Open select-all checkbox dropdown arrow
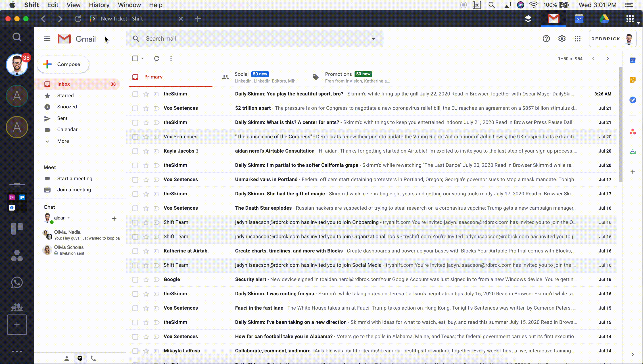The height and width of the screenshot is (364, 643). (142, 58)
